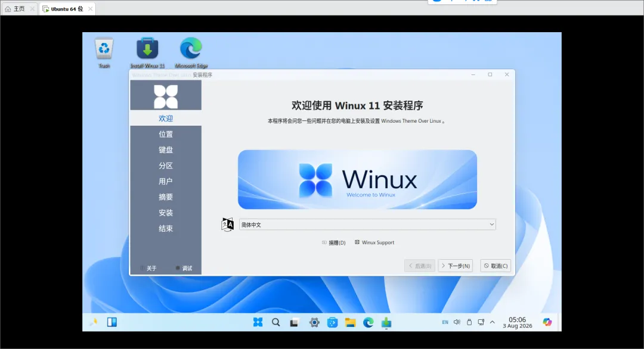This screenshot has width=644, height=349.
Task: Open the Settings gear in taskbar
Action: [x=314, y=323]
